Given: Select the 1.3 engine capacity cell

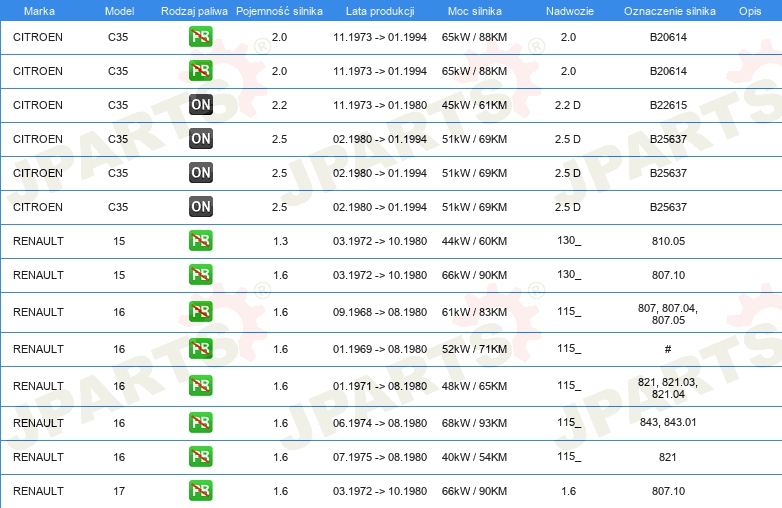Looking at the screenshot, I should (280, 241).
